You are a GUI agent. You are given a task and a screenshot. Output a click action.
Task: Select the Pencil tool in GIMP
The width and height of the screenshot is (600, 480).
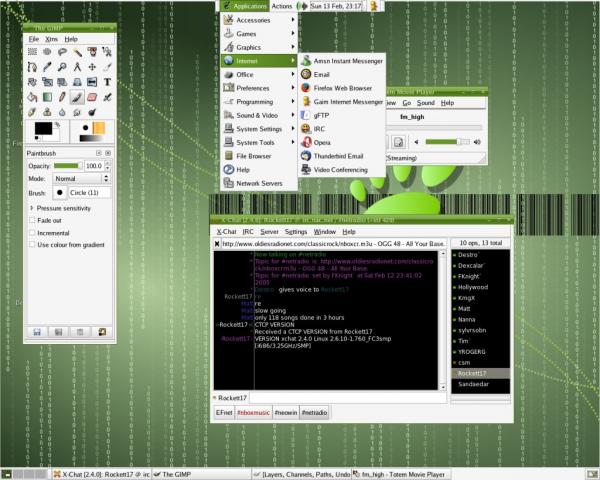62,97
